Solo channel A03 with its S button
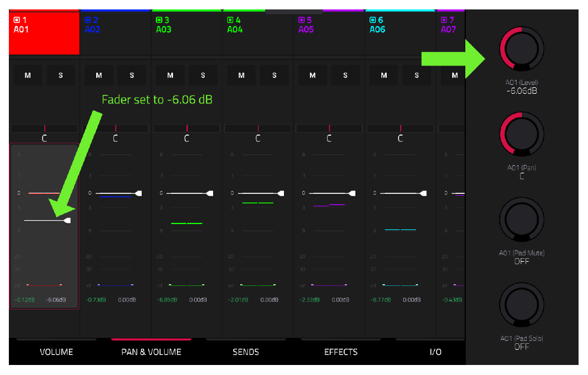 203,75
